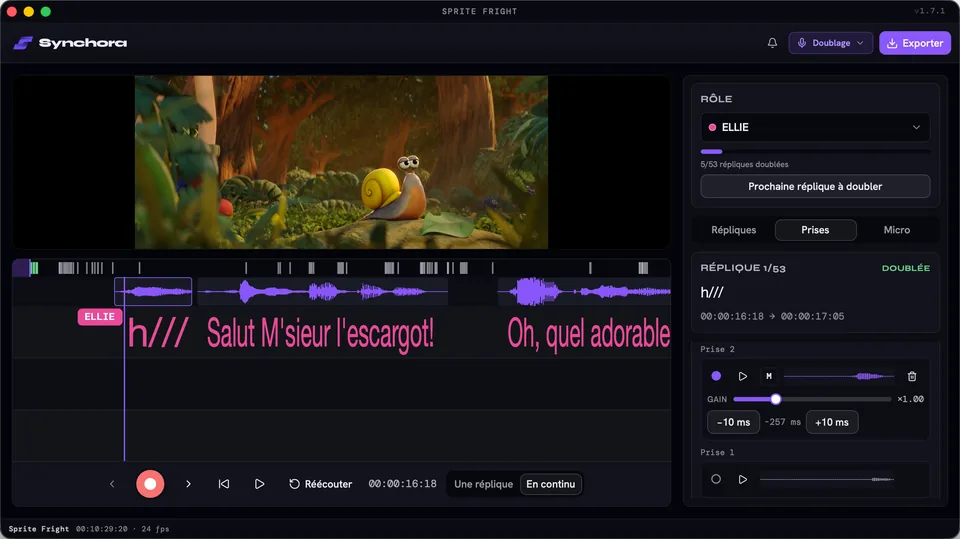Viewport: 960px width, 539px height.
Task: Click the réplique timing 00:00:16:18 → 00:00:17:05
Action: (x=772, y=316)
